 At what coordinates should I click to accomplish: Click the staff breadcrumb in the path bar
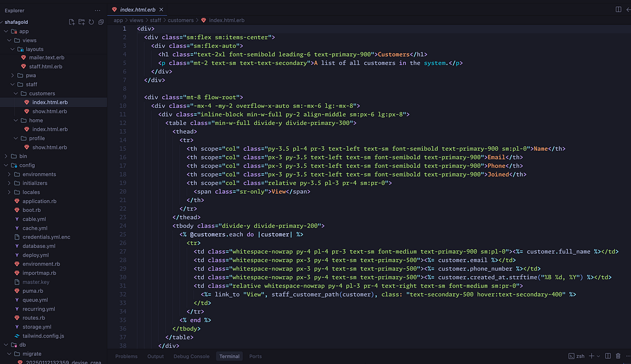click(155, 21)
